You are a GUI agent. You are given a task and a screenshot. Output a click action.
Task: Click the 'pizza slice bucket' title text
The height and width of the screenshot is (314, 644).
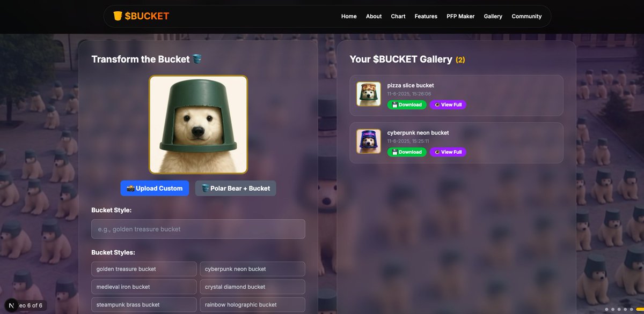411,85
